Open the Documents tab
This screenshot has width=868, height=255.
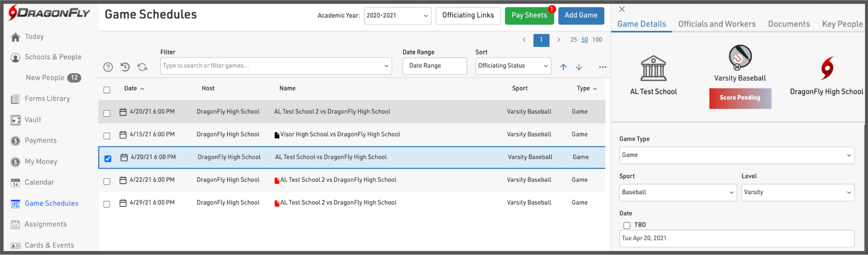pyautogui.click(x=788, y=24)
